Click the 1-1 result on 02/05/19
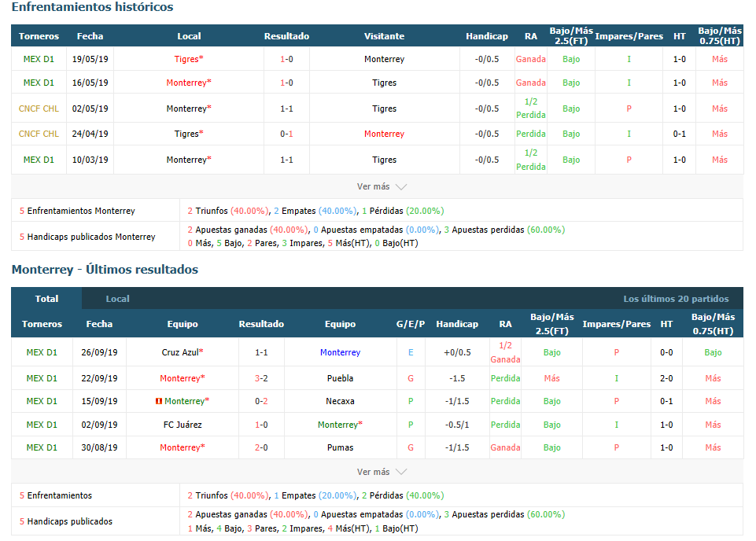 point(286,109)
